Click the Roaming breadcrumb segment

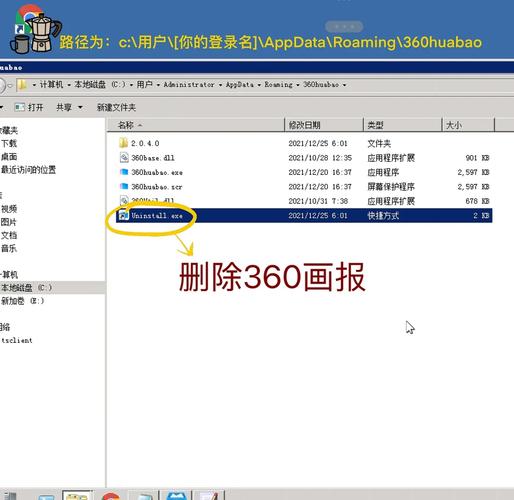(278, 85)
